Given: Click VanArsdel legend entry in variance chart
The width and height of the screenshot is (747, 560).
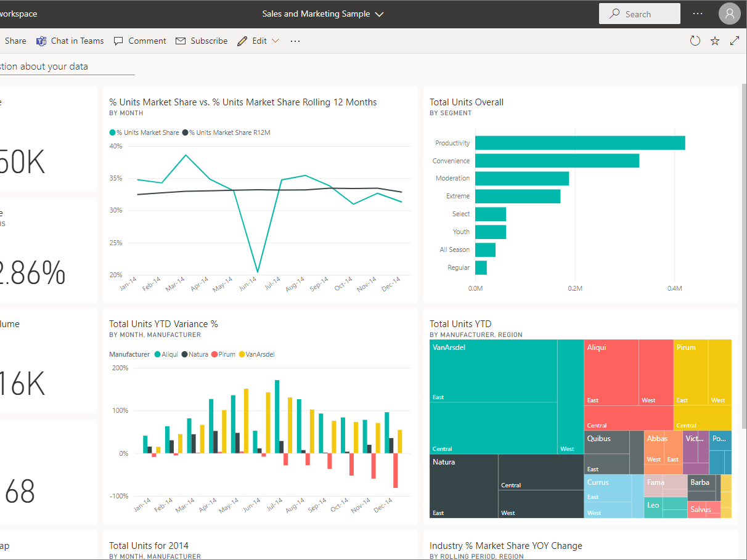Looking at the screenshot, I should click(x=256, y=354).
